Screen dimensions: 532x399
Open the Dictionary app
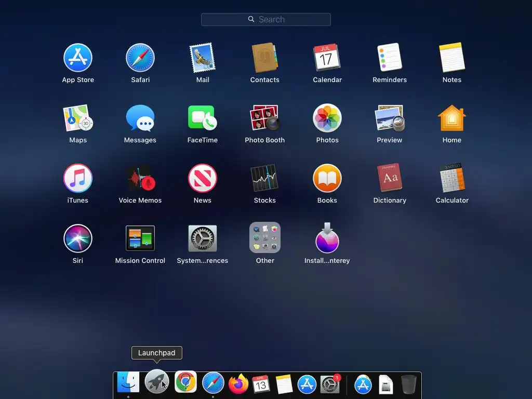tap(390, 178)
